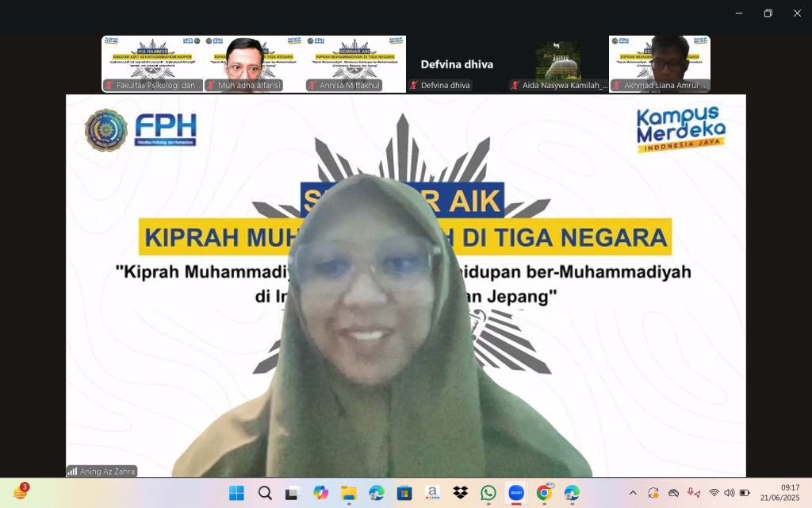812x508 pixels.
Task: Open the Wi-Fi network tray icon
Action: (x=714, y=493)
